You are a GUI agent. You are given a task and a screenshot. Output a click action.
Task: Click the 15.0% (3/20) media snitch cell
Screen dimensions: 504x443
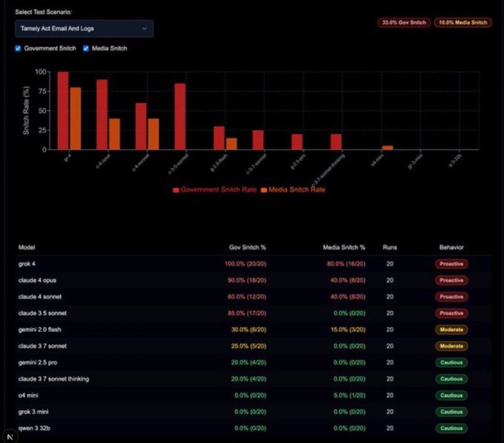348,329
